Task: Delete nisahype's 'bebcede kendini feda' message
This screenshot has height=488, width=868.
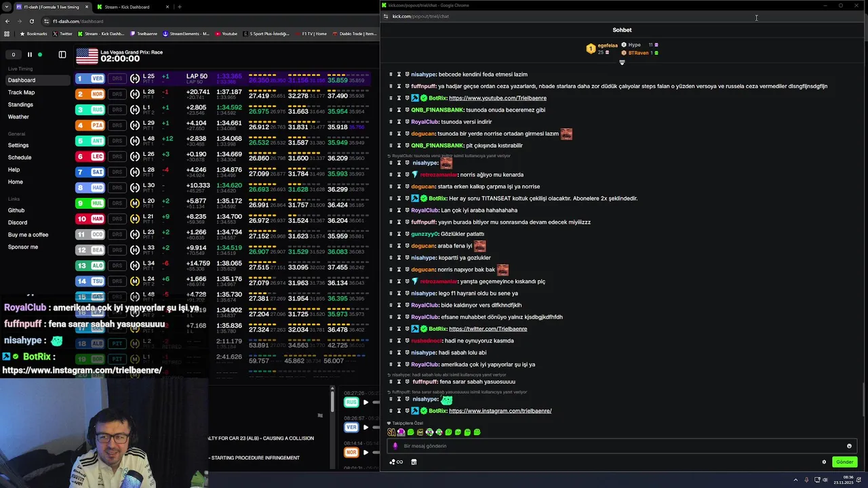Action: click(391, 75)
